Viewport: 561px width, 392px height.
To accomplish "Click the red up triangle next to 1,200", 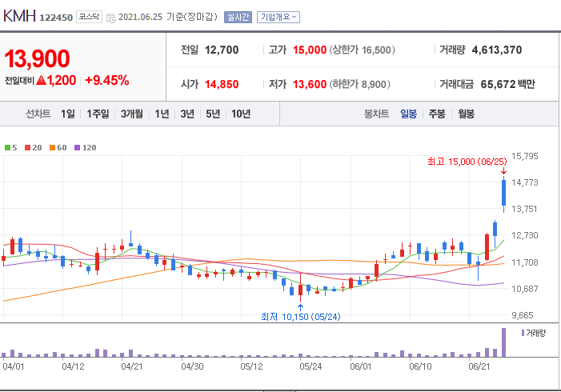I will pyautogui.click(x=42, y=80).
